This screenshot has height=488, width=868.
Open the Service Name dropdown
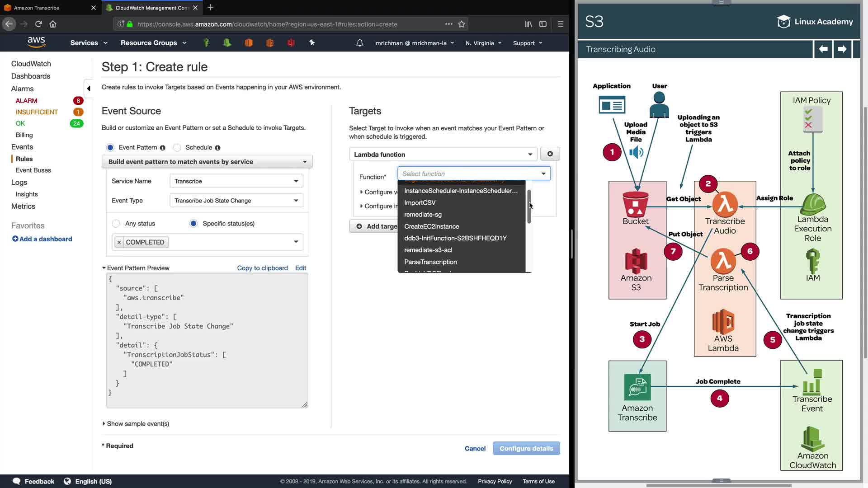tap(236, 181)
